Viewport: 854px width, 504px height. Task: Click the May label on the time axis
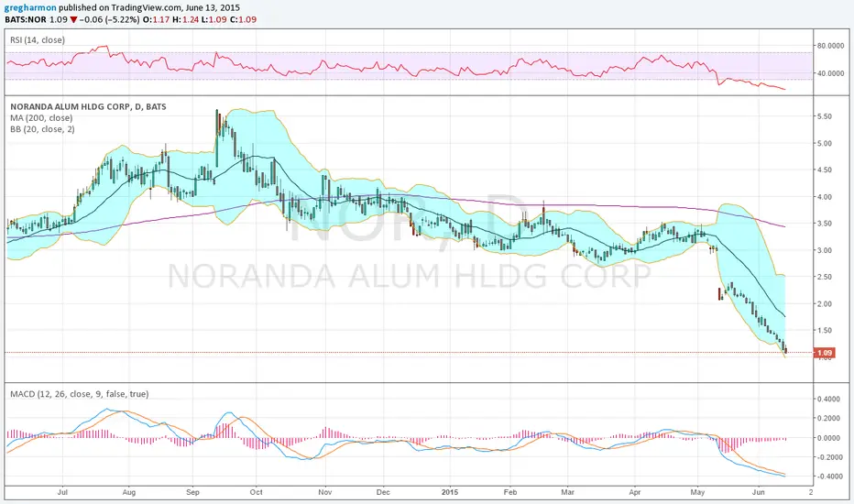click(x=697, y=492)
